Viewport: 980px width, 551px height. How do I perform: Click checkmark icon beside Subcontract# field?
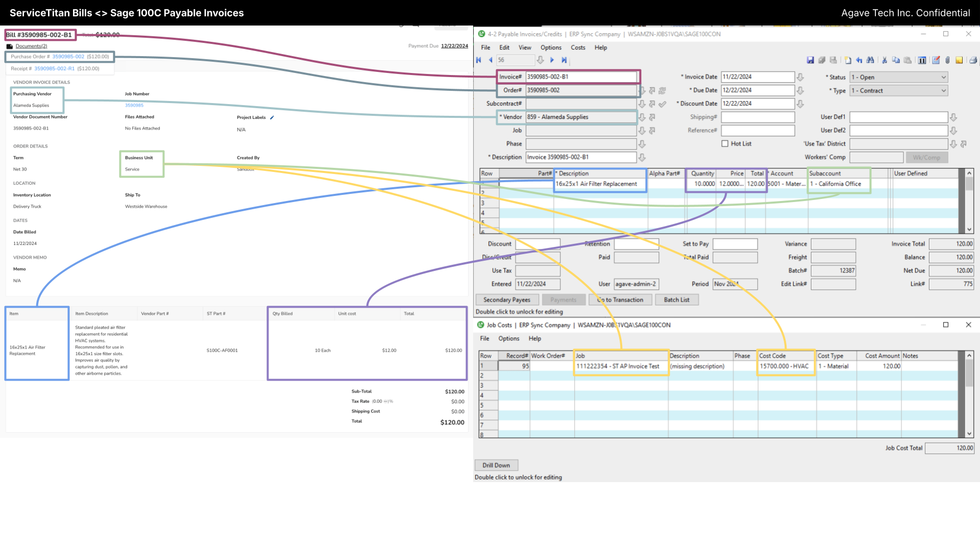(662, 104)
